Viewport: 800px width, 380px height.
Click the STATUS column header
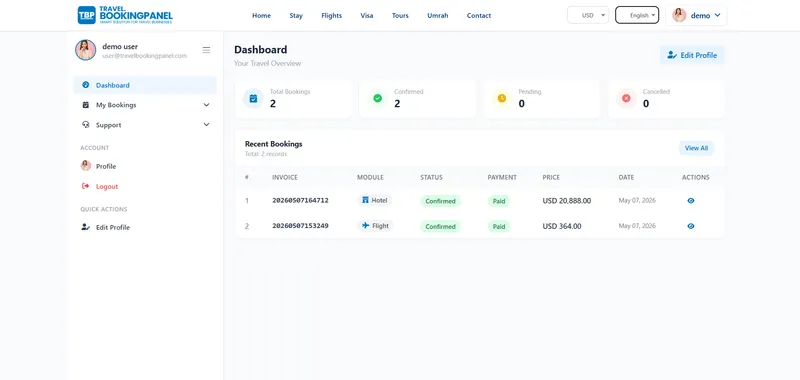click(432, 178)
